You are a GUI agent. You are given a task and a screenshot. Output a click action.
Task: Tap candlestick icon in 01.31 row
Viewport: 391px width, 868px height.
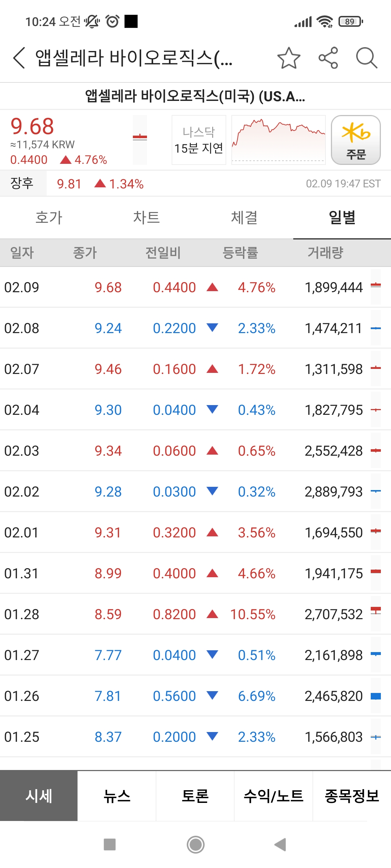click(376, 572)
